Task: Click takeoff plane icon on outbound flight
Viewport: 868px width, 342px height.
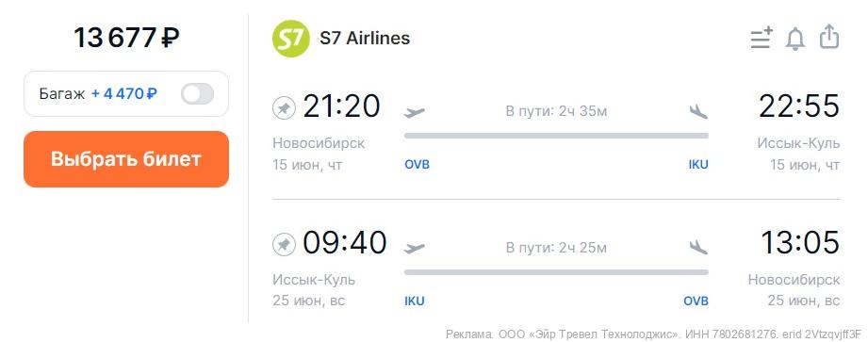Action: tap(414, 112)
